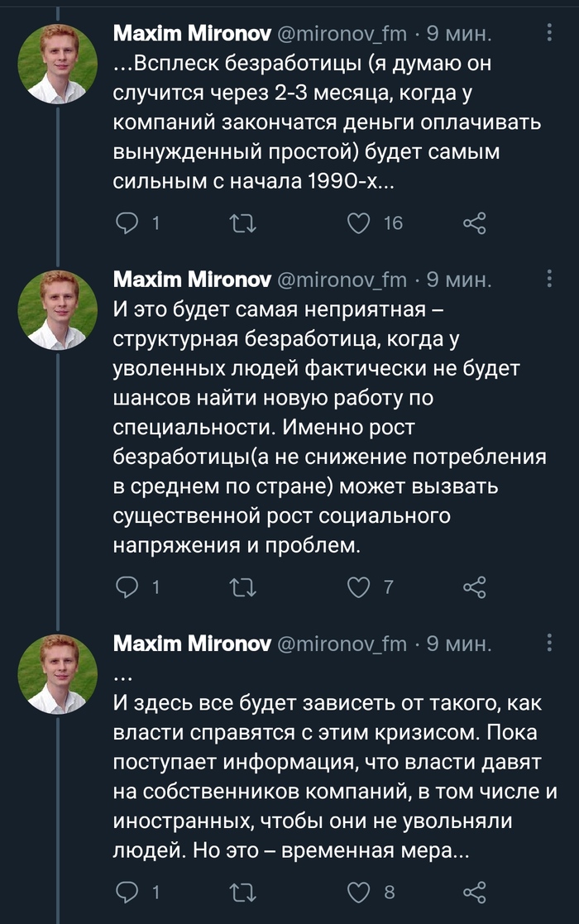This screenshot has width=579, height=924.
Task: Reply to the structural unemployment tweet
Action: [127, 586]
